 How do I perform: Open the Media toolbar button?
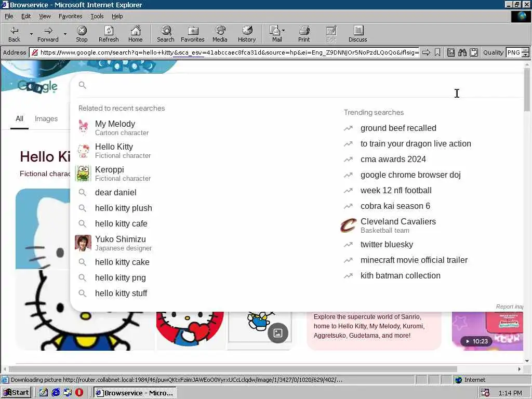tap(220, 34)
